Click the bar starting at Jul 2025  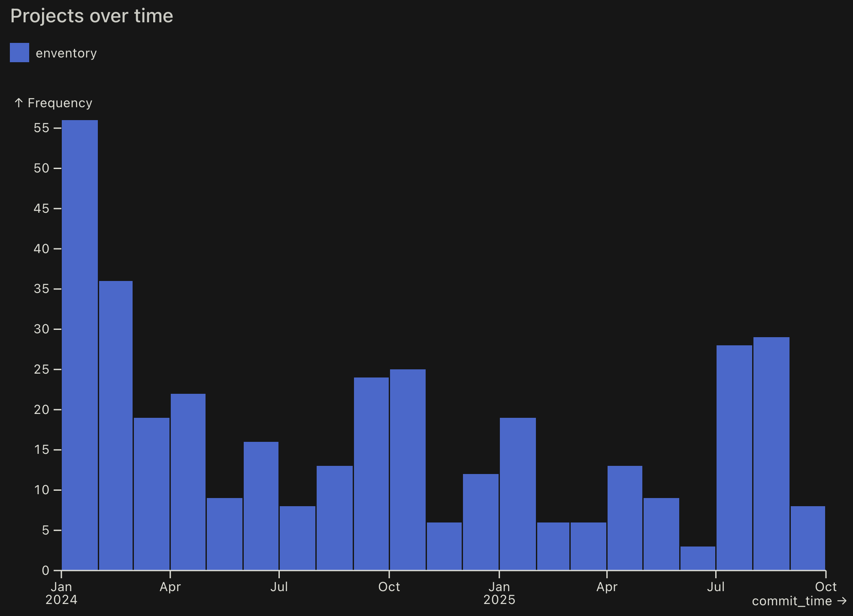pyautogui.click(x=734, y=457)
